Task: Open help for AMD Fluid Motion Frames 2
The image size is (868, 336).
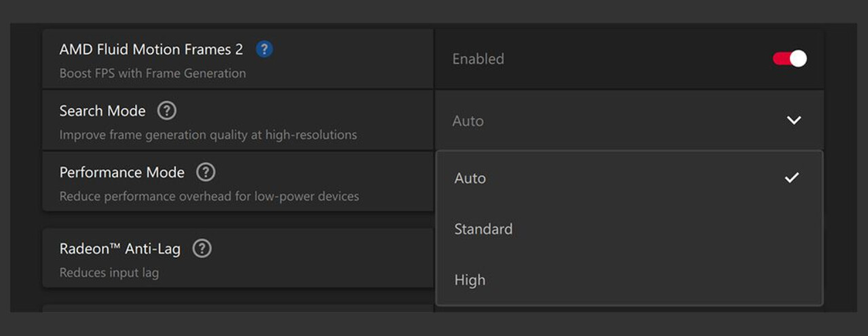Action: [264, 49]
